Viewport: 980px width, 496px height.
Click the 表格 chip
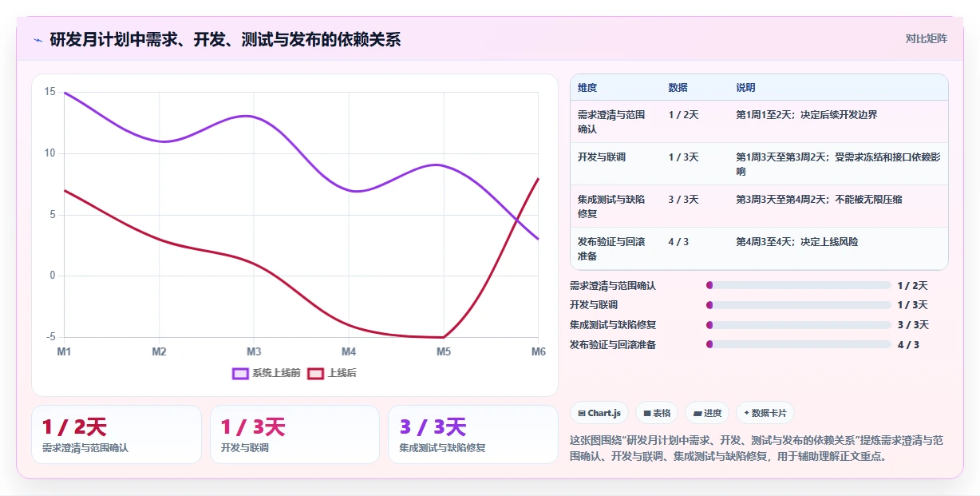click(x=657, y=413)
